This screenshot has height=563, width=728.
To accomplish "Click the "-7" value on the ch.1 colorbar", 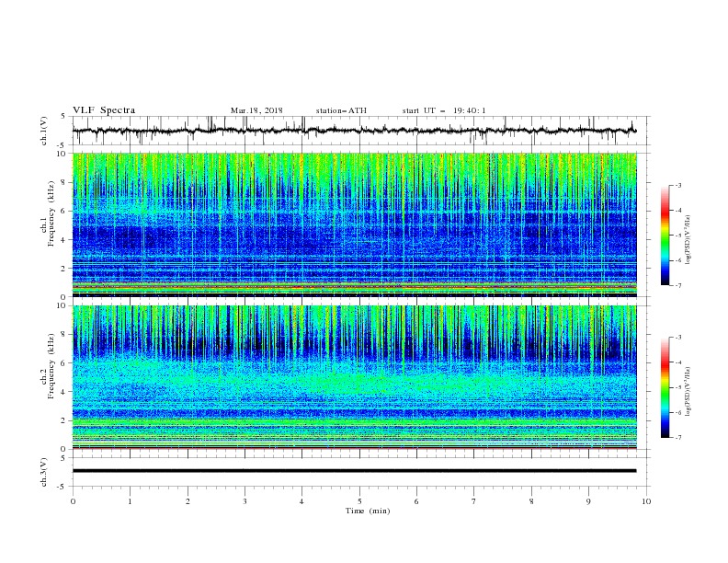I will tap(677, 285).
